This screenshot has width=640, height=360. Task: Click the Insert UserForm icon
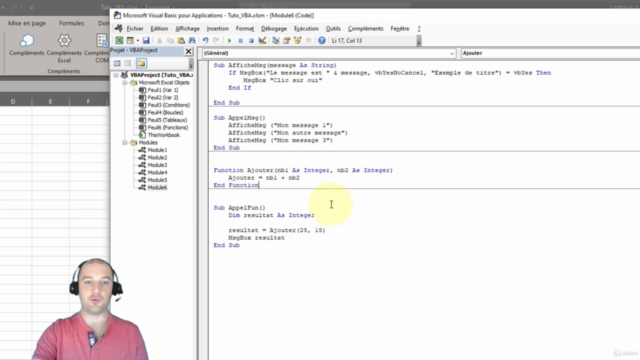pyautogui.click(x=130, y=40)
